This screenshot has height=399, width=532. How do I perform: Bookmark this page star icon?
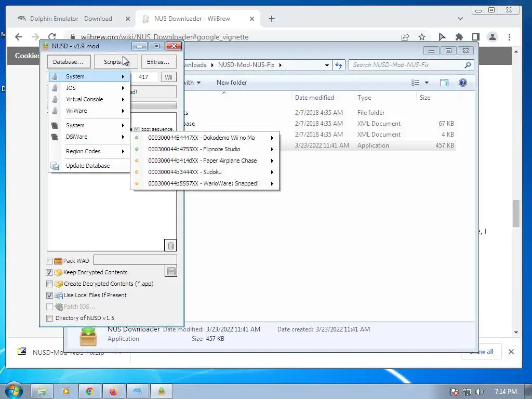point(422,37)
